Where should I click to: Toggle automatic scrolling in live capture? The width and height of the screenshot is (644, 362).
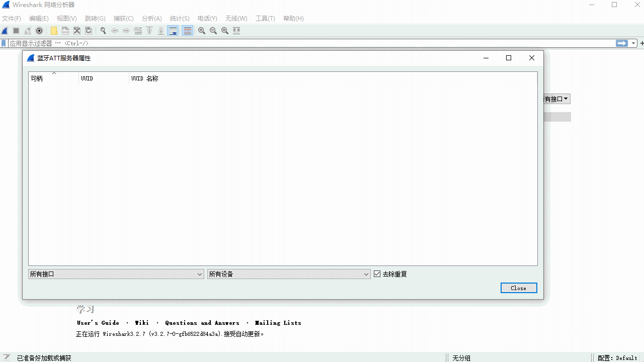[x=173, y=30]
